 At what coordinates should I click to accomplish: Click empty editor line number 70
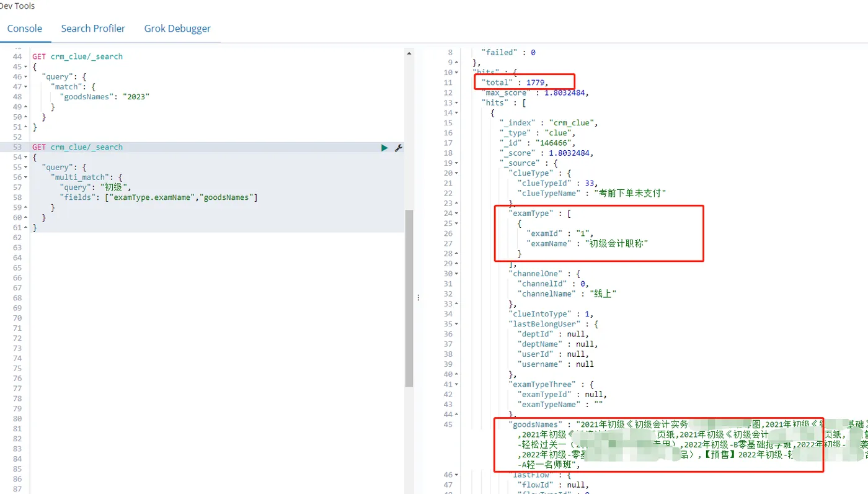pos(17,318)
